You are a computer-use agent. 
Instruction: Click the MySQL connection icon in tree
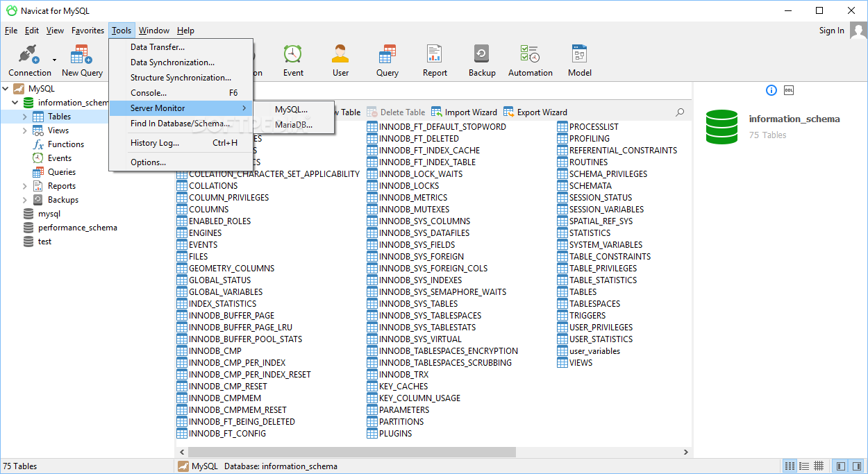click(x=19, y=89)
